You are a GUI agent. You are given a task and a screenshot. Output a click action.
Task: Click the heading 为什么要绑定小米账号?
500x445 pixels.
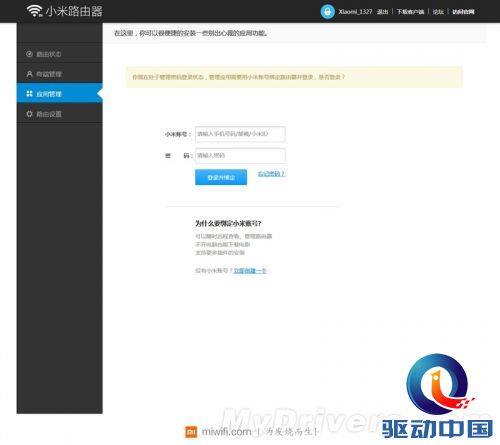point(228,223)
